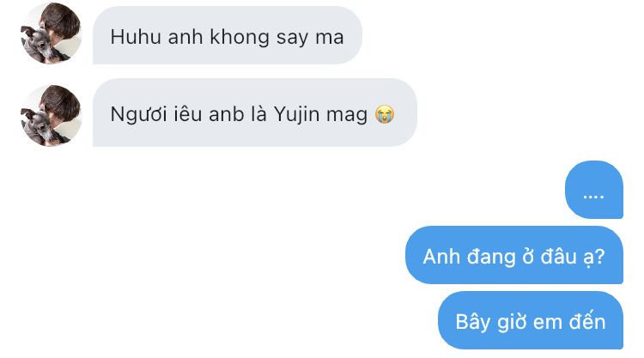Select the "Huhu anh khong say ma" bubble

pos(228,35)
